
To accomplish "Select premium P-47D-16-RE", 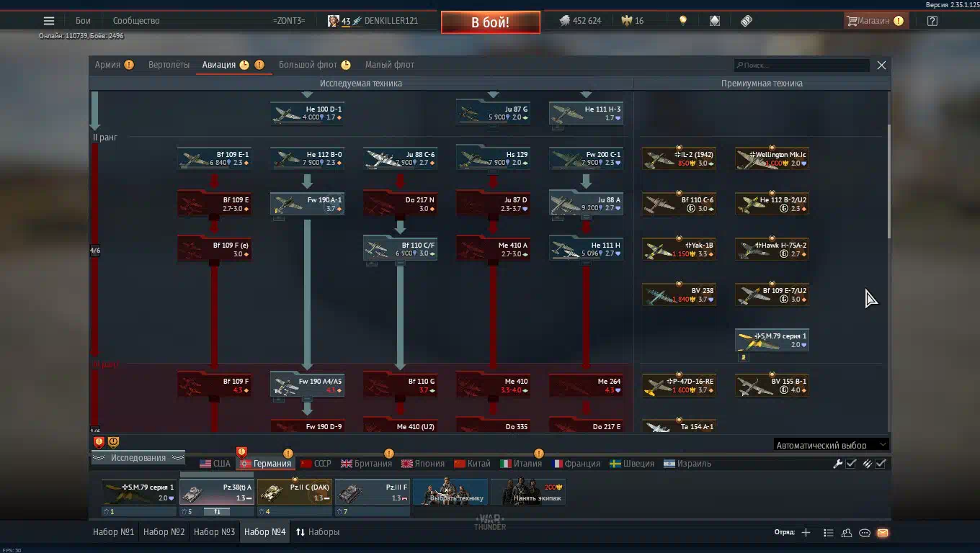I will [x=679, y=385].
